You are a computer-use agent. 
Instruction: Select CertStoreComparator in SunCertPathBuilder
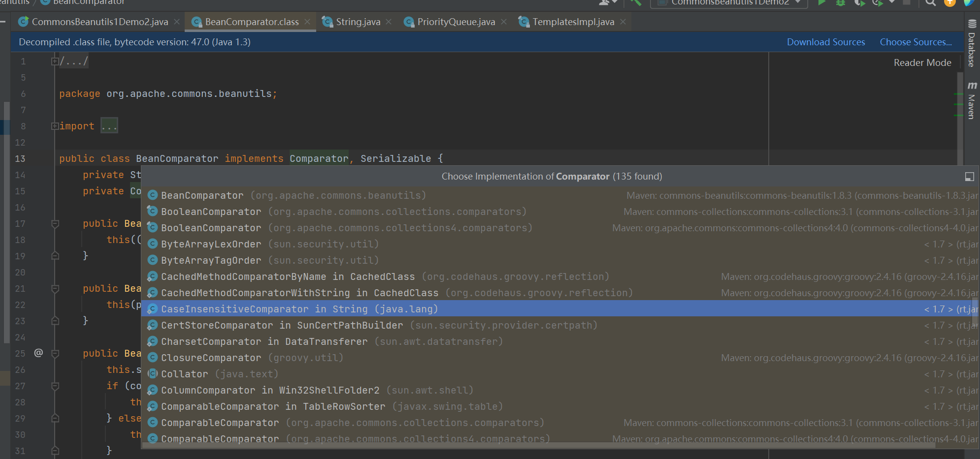click(560, 325)
